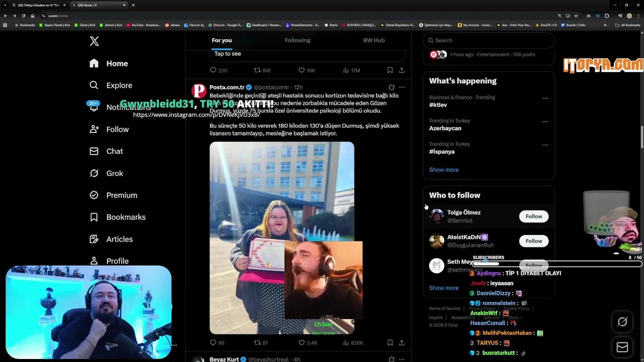This screenshot has height=362, width=644.
Task: Open more options for Azerbaycan trend
Action: [545, 122]
